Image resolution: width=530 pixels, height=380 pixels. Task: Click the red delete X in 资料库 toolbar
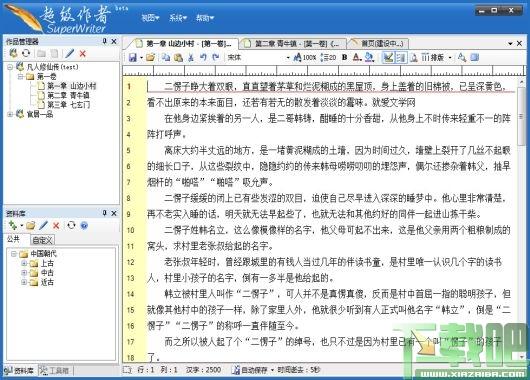point(56,225)
